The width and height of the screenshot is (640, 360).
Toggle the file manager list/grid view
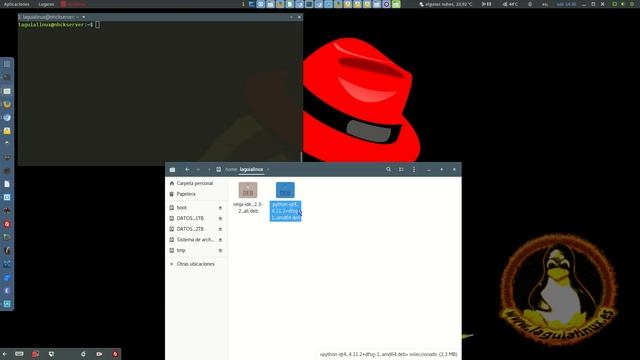pos(401,169)
